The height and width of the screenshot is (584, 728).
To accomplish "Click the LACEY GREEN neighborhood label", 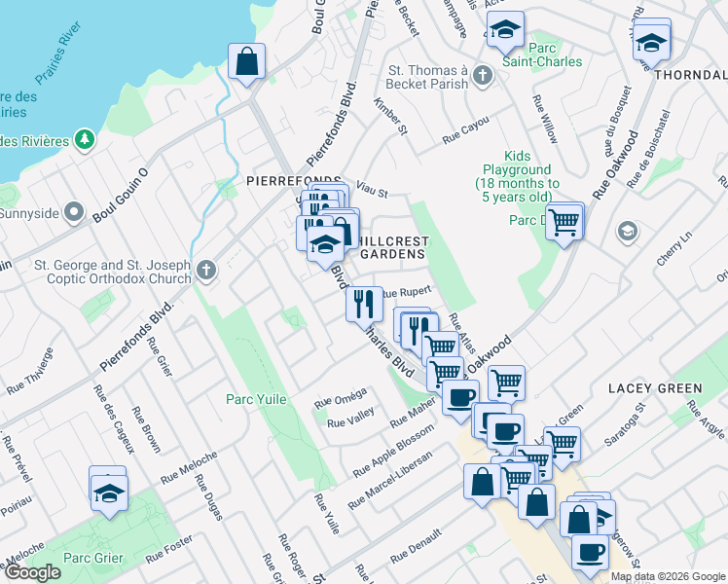I will [x=656, y=388].
